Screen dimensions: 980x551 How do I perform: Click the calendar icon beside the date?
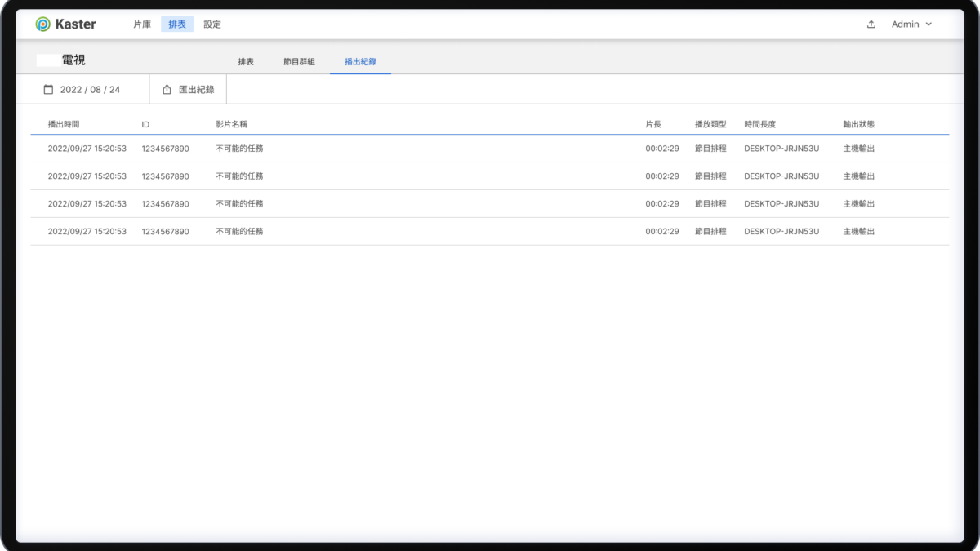48,89
